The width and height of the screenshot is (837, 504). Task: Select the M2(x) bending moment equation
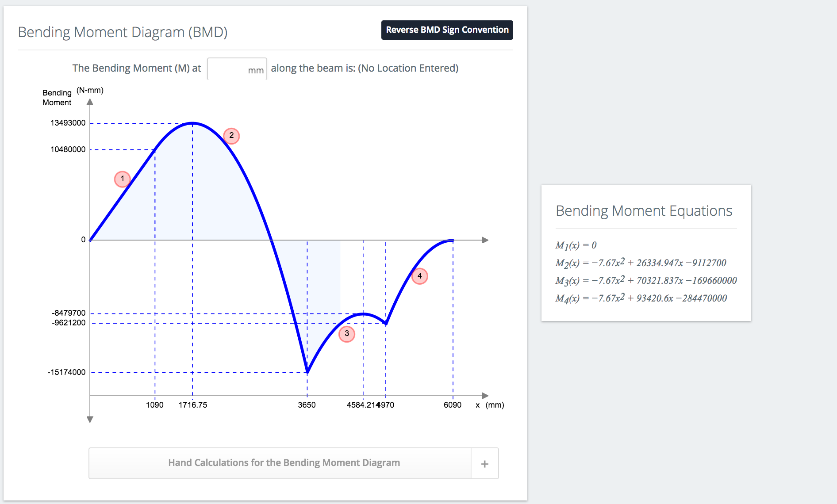[641, 263]
